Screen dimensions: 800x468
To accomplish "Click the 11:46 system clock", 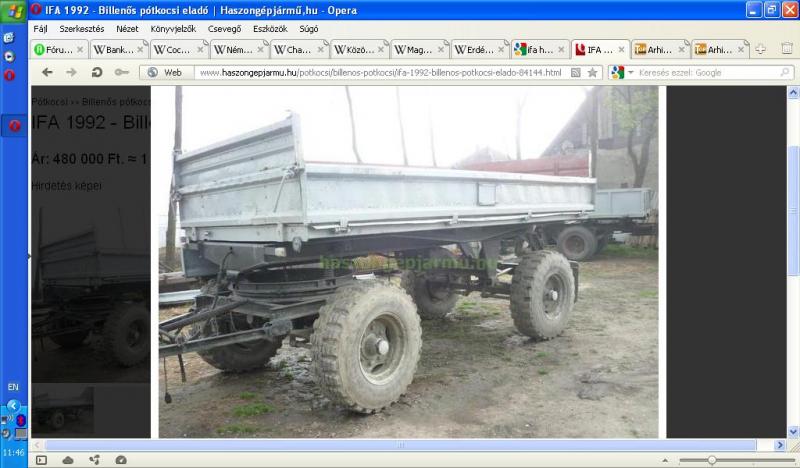I will click(x=13, y=453).
